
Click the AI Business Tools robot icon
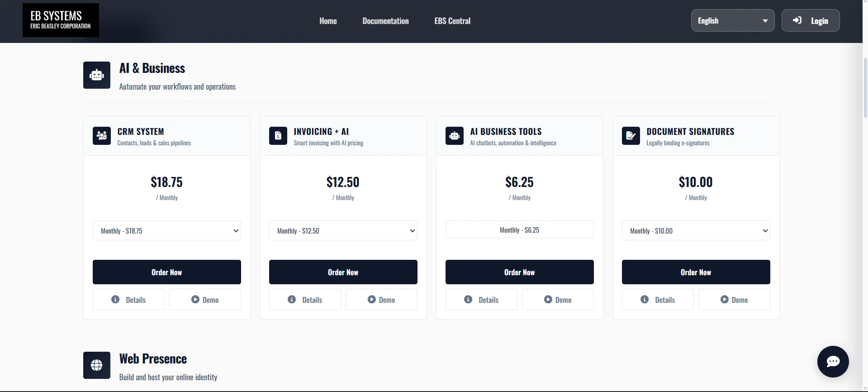tap(454, 136)
